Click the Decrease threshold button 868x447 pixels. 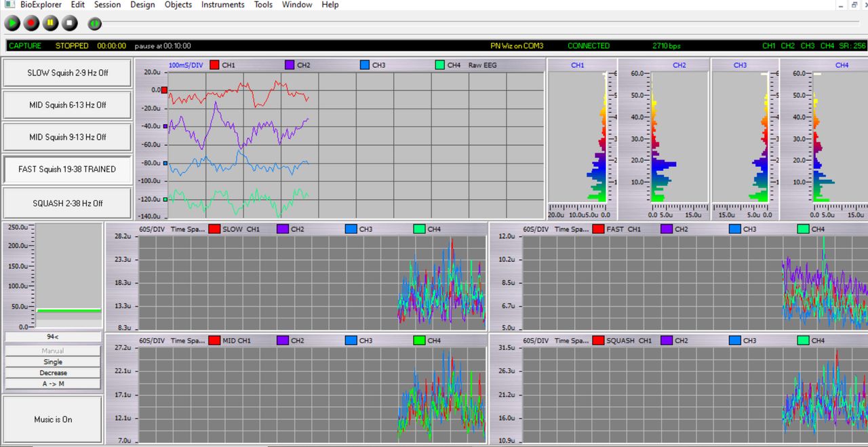(53, 373)
